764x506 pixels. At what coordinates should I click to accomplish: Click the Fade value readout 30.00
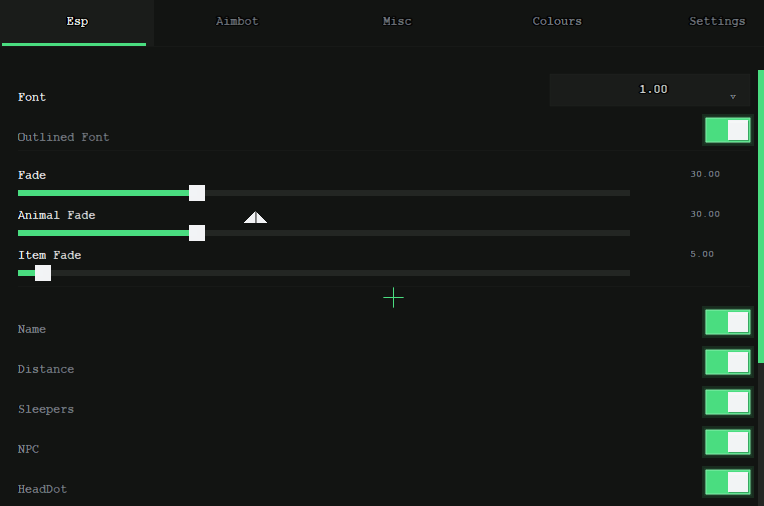(x=704, y=174)
